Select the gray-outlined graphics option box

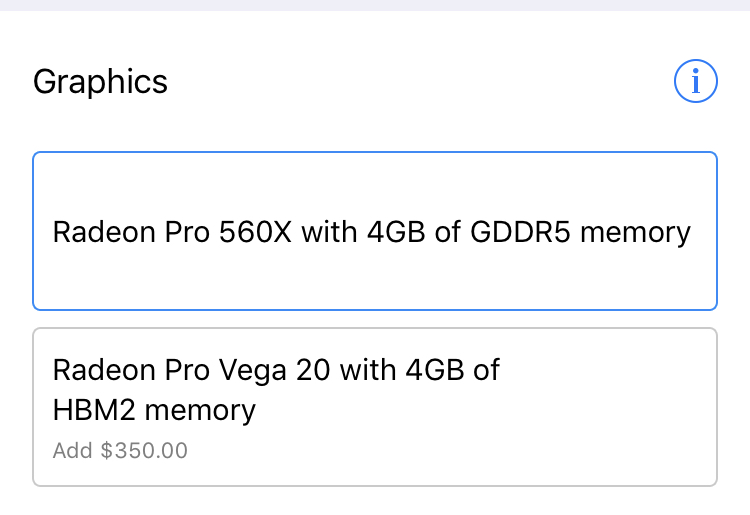(375, 407)
